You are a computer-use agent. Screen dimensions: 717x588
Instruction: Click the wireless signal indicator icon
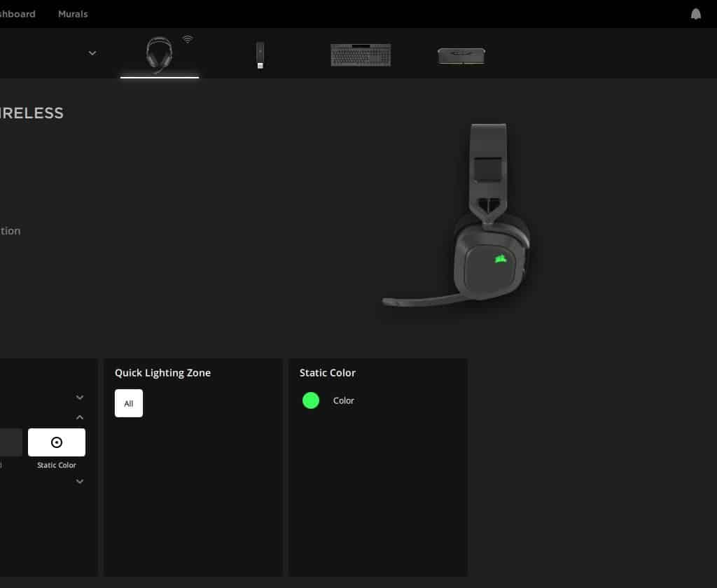click(x=188, y=39)
